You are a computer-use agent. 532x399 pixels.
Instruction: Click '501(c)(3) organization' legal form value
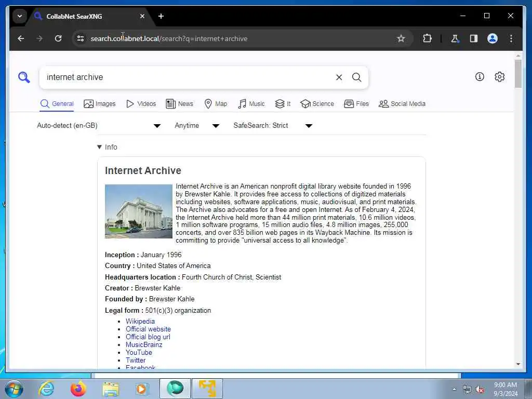click(178, 311)
